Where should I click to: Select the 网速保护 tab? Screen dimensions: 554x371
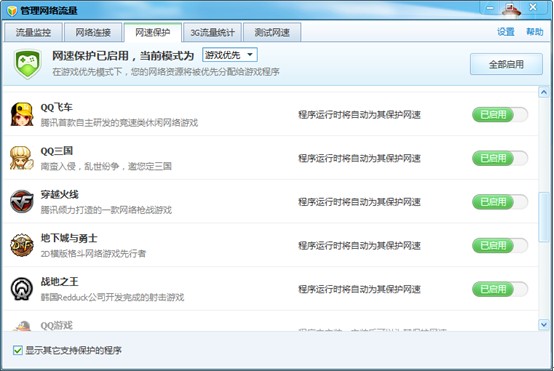click(x=153, y=33)
